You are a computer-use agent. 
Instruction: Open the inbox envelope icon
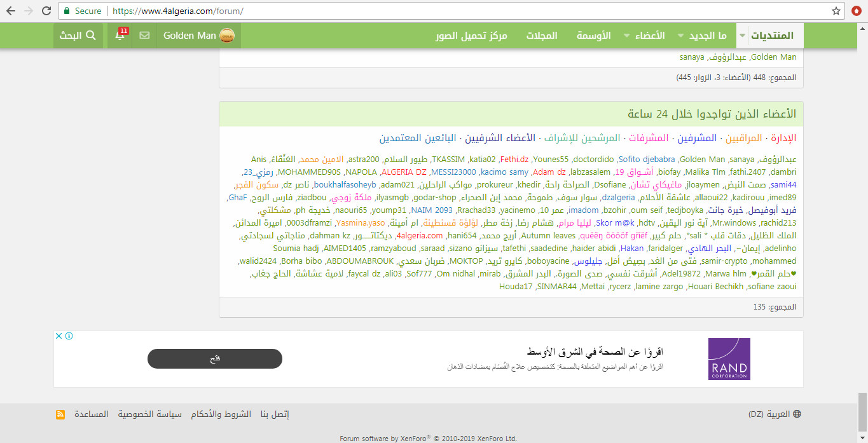click(x=145, y=36)
